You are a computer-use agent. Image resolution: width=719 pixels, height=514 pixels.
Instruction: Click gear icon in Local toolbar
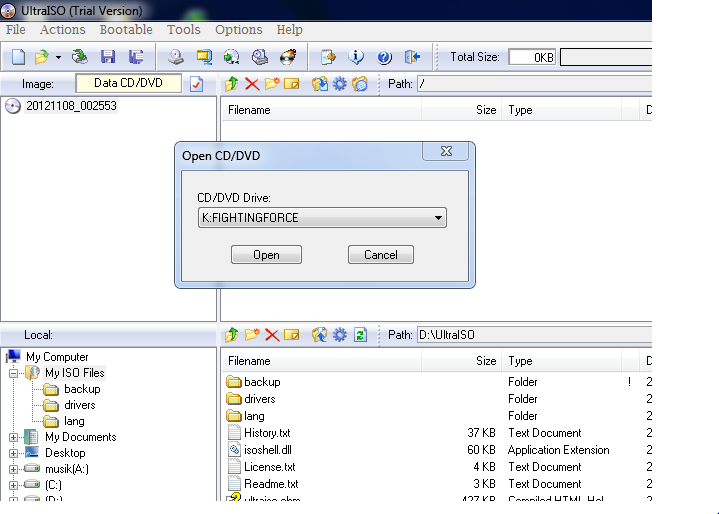[x=340, y=335]
